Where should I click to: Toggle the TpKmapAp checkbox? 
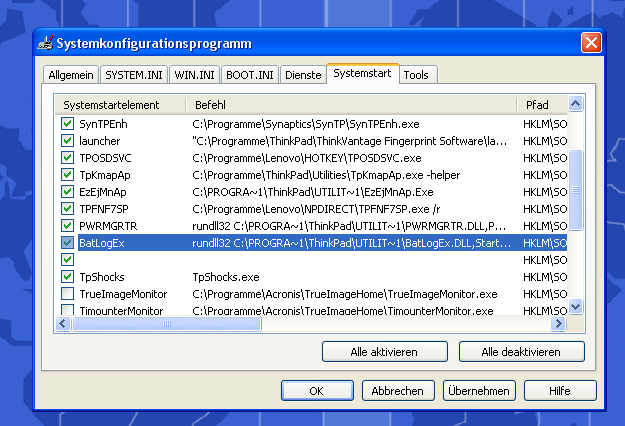click(x=67, y=175)
